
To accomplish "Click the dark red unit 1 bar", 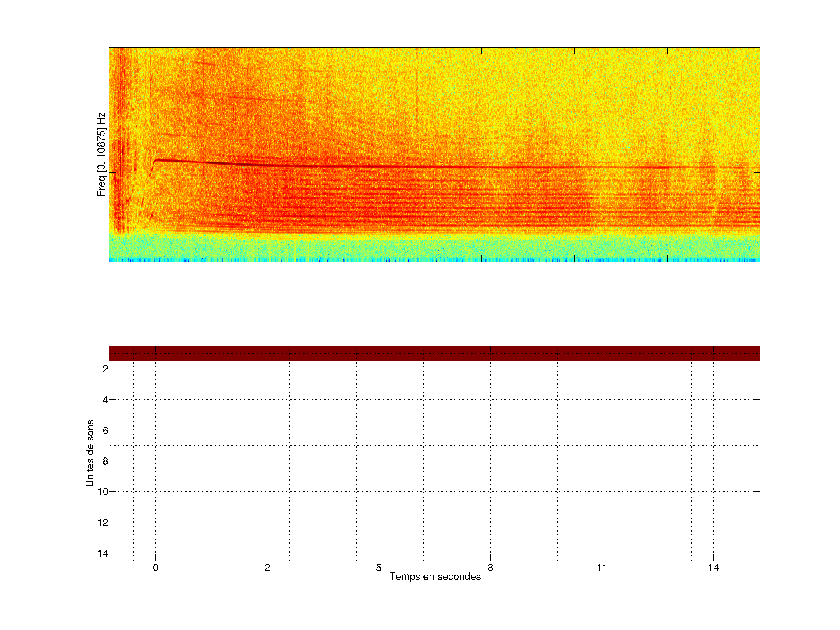I will click(434, 353).
